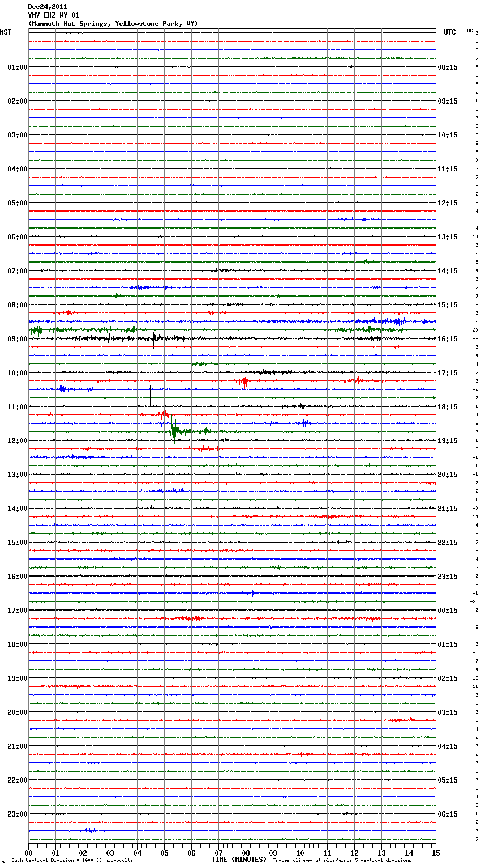The height and width of the screenshot is (868, 481).
Task: Click the '14:15' UTC time label
Action: coord(448,271)
